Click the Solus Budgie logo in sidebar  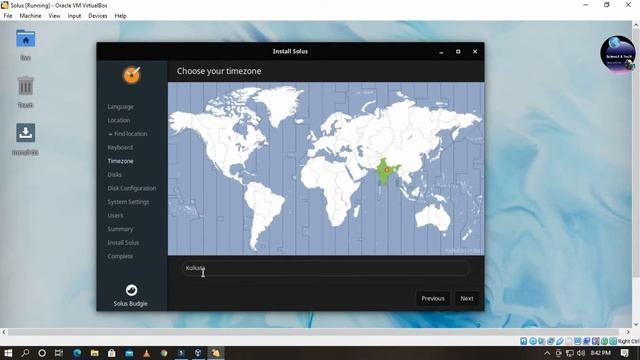tap(131, 290)
